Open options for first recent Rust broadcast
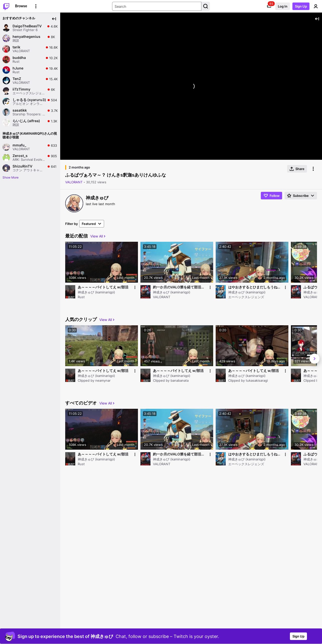 point(135,287)
